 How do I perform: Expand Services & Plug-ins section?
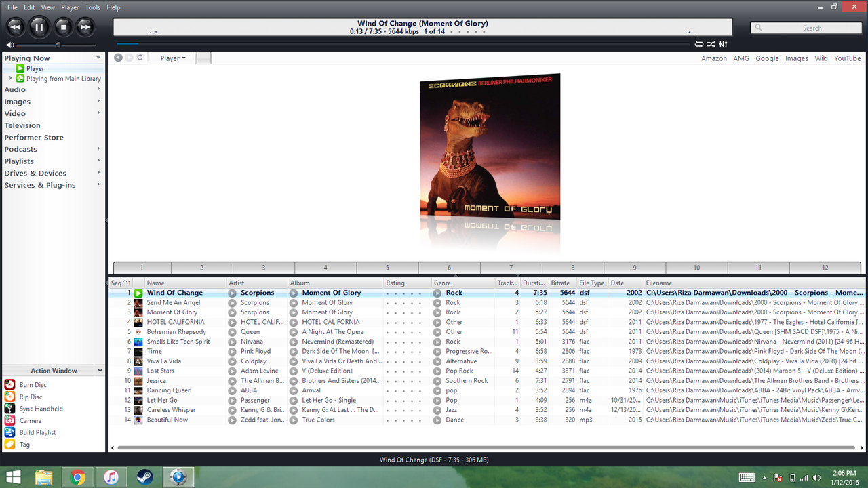click(98, 184)
